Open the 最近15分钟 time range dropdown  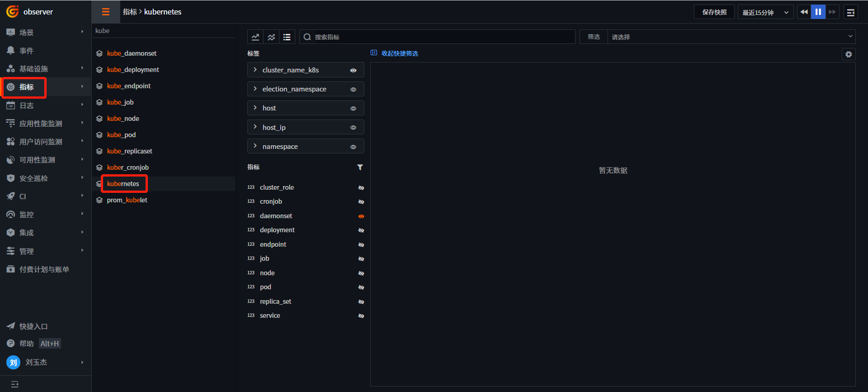pyautogui.click(x=765, y=12)
